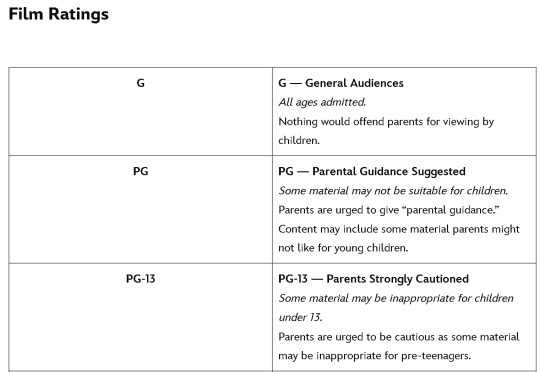Viewport: 540px width, 372px height.
Task: Click 'may be inappropriate for pre-teenagers.' line
Action: point(374,355)
